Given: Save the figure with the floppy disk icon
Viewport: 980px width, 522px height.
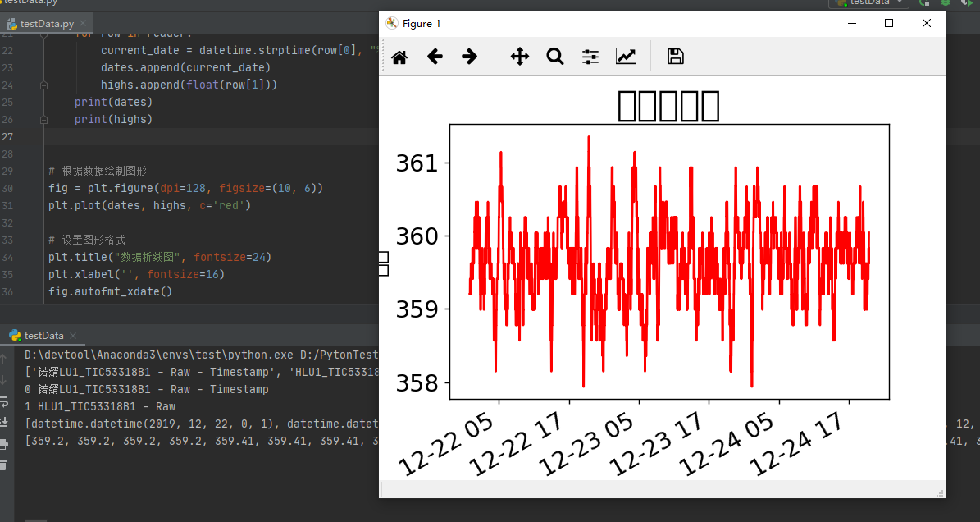Looking at the screenshot, I should click(x=675, y=57).
